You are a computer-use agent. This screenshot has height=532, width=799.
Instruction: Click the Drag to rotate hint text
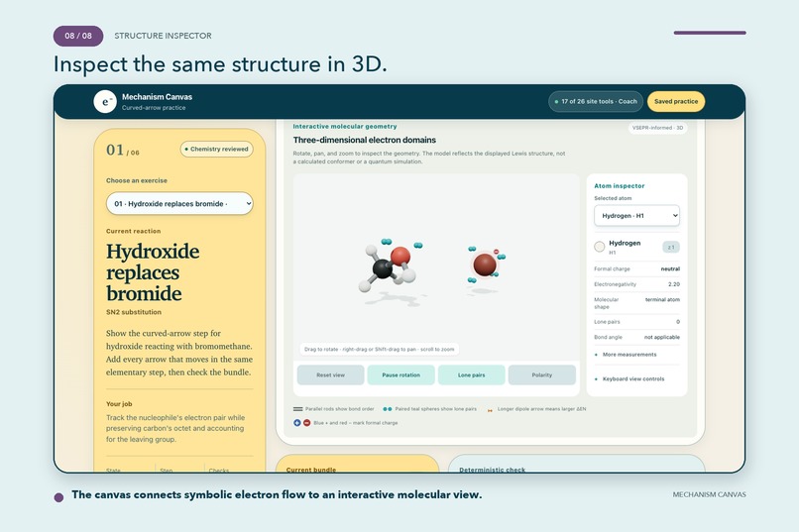[379, 350]
